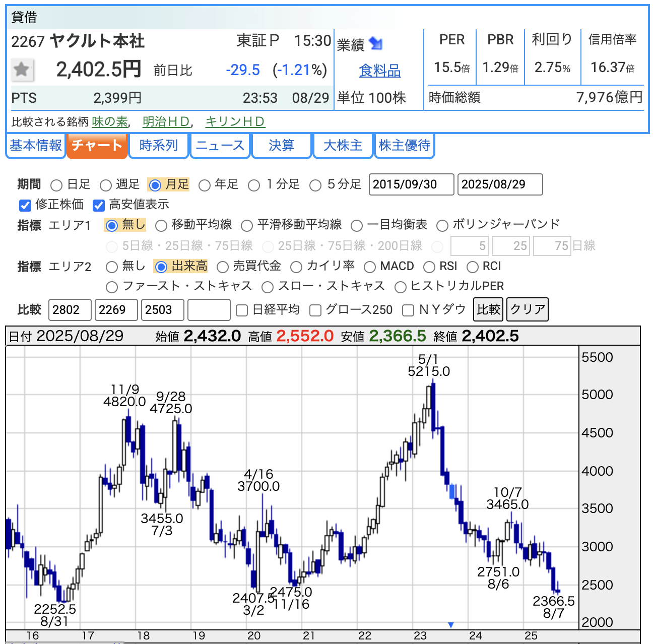654x644 pixels.
Task: Select RCI indicator radio
Action: point(472,267)
